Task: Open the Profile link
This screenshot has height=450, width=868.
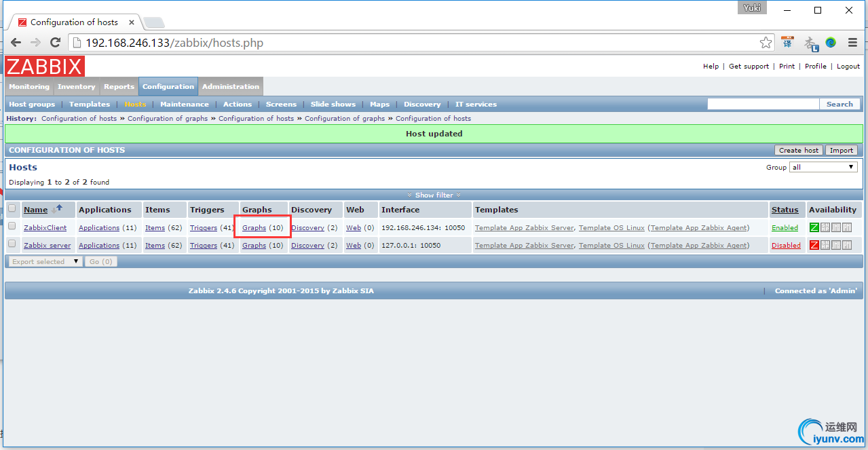Action: click(816, 67)
